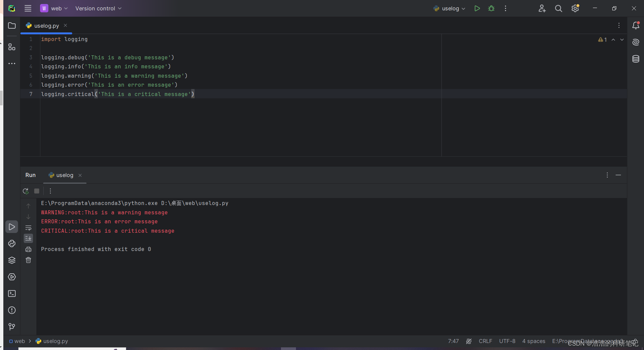Open the Project tool window folder icon

[12, 26]
